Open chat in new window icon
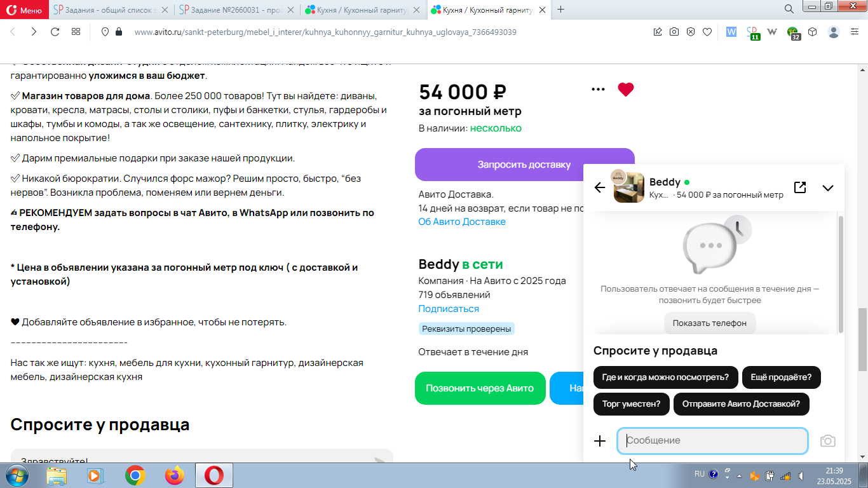Viewport: 868px width, 488px height. (800, 187)
